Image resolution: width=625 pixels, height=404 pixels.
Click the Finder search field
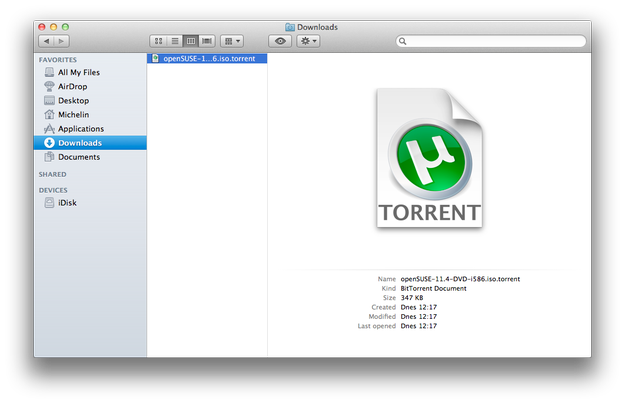[491, 41]
